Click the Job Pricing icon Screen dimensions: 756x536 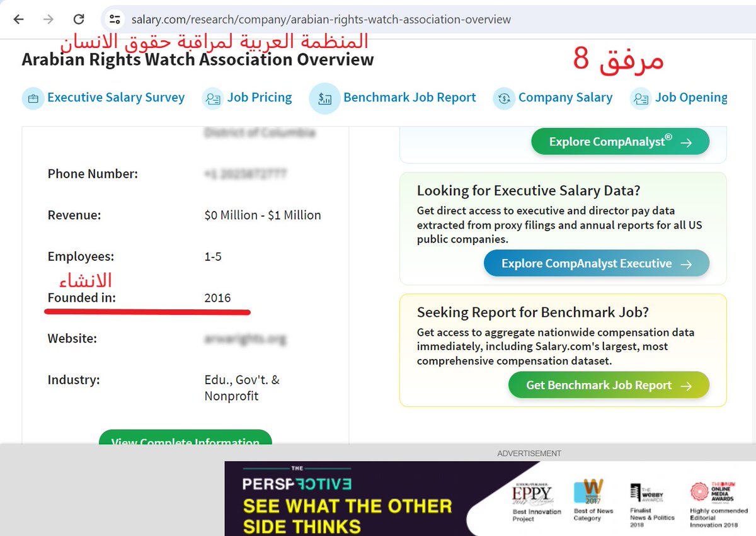point(213,98)
